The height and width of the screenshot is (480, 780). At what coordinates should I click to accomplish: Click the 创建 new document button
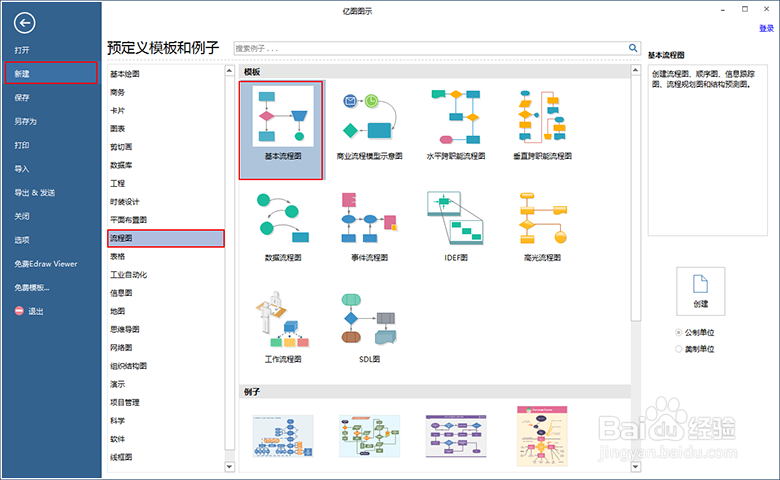click(700, 291)
